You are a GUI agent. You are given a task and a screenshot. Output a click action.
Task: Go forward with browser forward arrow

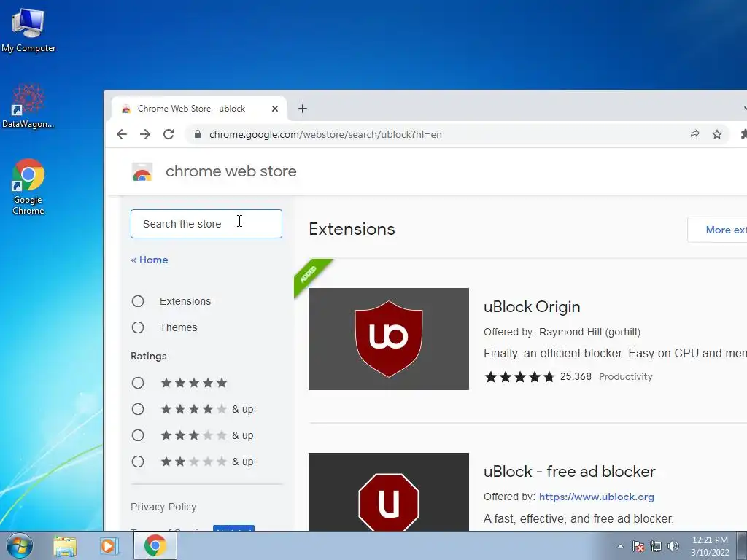pos(145,134)
